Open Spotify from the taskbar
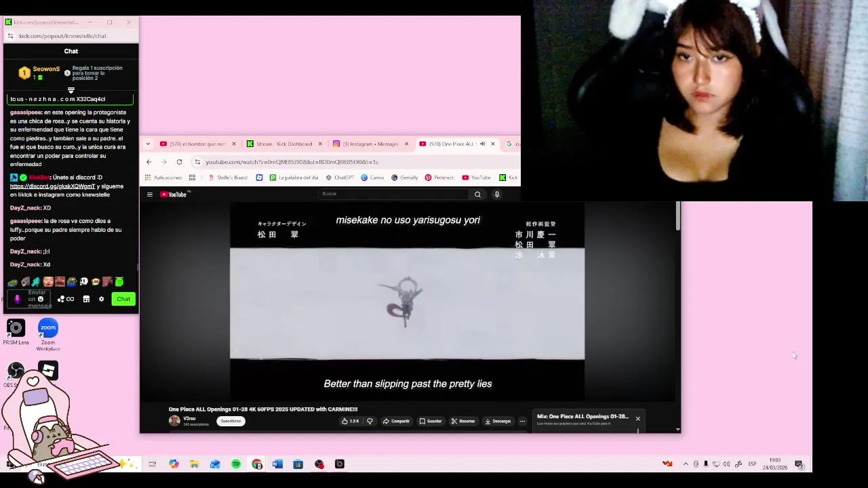This screenshot has width=868, height=488. (x=236, y=464)
